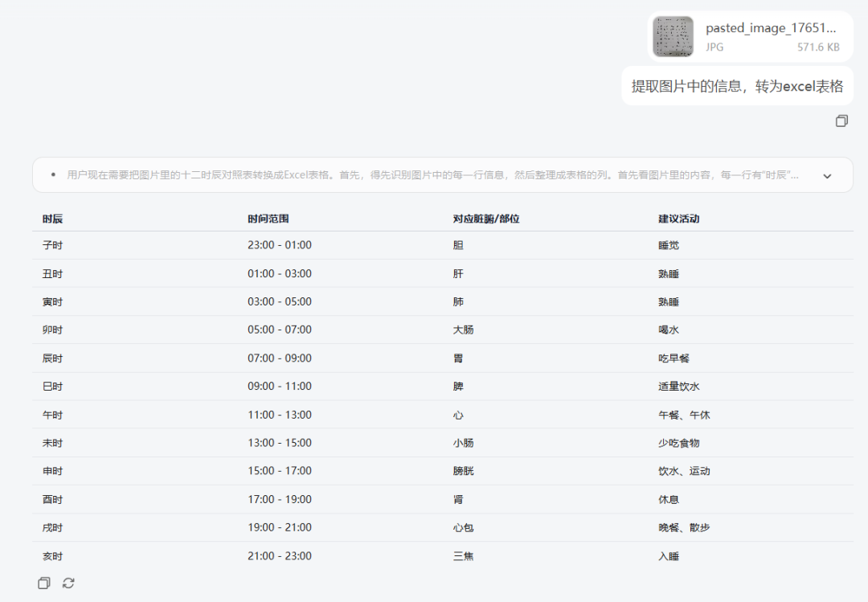Click the user's message bubble text

tap(737, 84)
